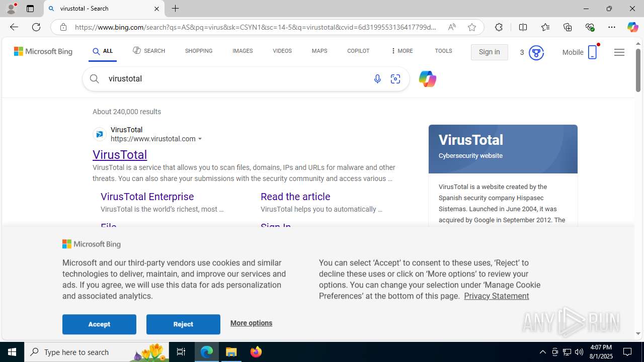Screen dimensions: 644x362
Task: Switch to the SEARCH tab
Action: 149,51
